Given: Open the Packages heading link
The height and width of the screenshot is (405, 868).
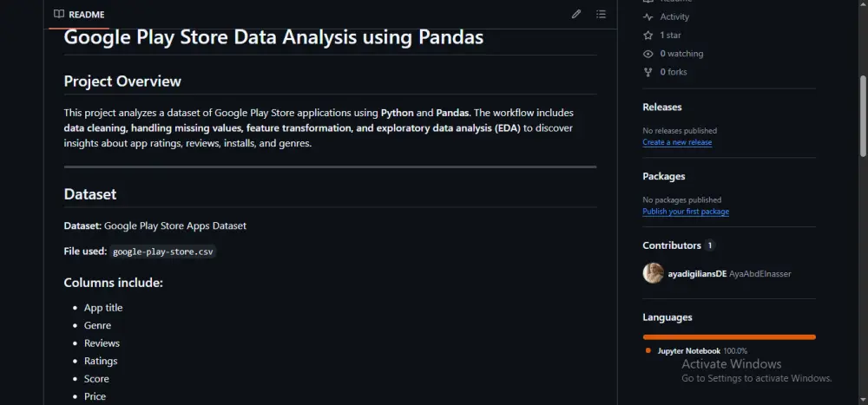Looking at the screenshot, I should pyautogui.click(x=664, y=176).
